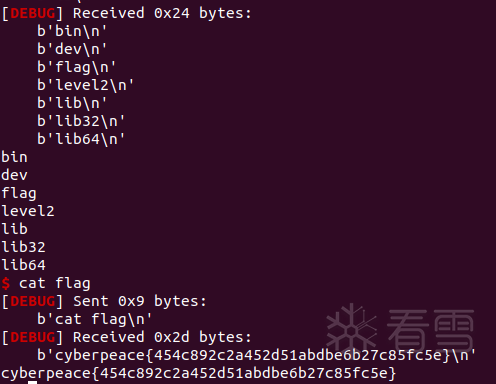
Task: Click the red dollar prompt symbol
Action: [x=6, y=283]
